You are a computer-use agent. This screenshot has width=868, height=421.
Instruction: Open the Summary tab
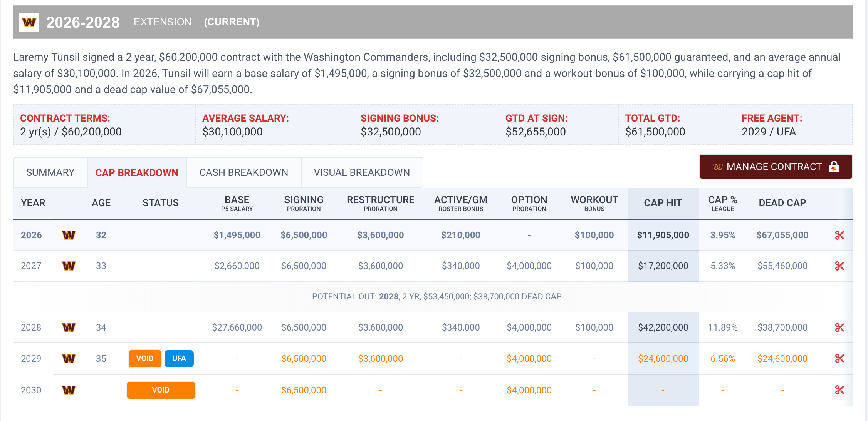[50, 172]
